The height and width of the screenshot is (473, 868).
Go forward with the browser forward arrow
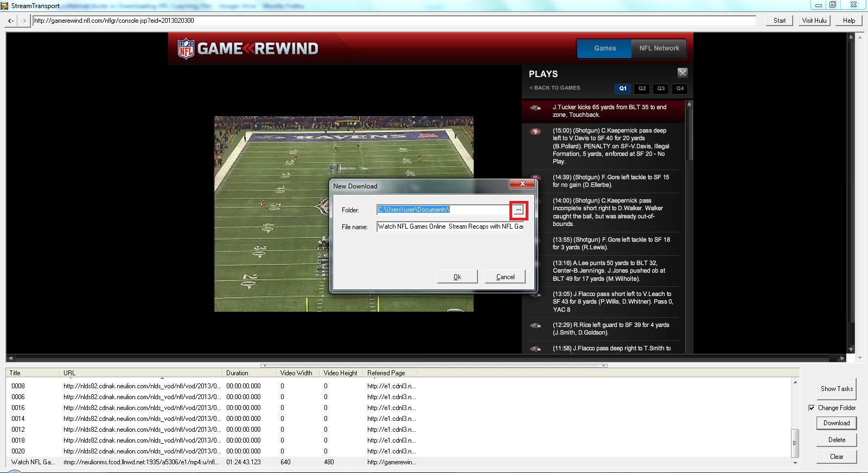pyautogui.click(x=23, y=21)
